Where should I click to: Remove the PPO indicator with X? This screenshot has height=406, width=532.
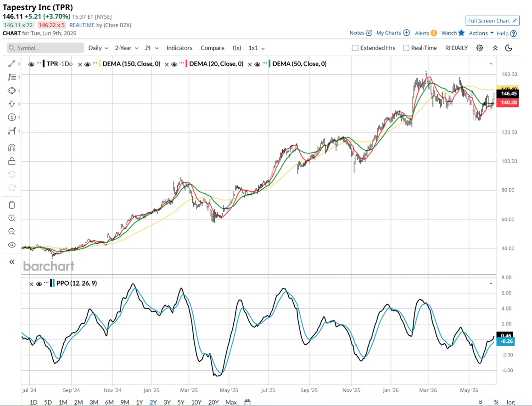31,284
